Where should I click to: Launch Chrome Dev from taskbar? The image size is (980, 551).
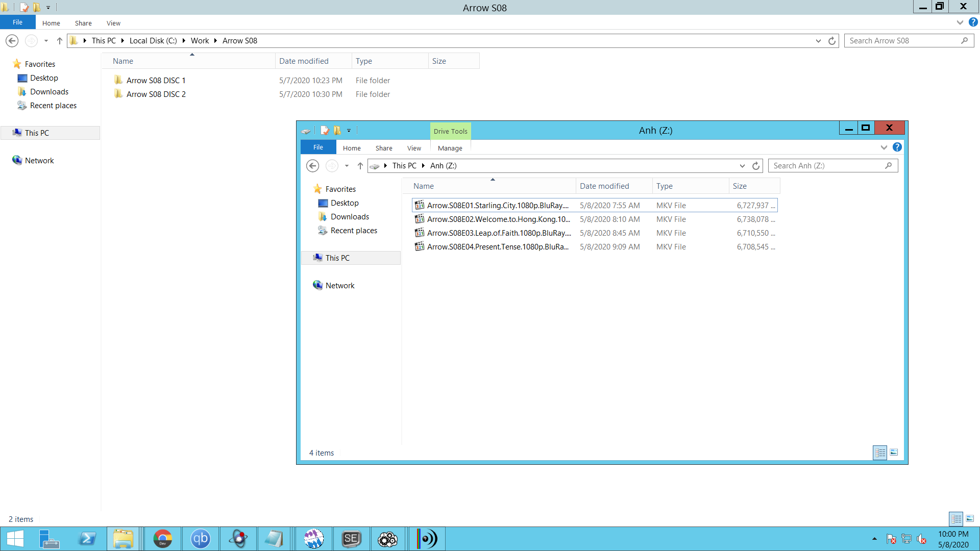click(163, 539)
